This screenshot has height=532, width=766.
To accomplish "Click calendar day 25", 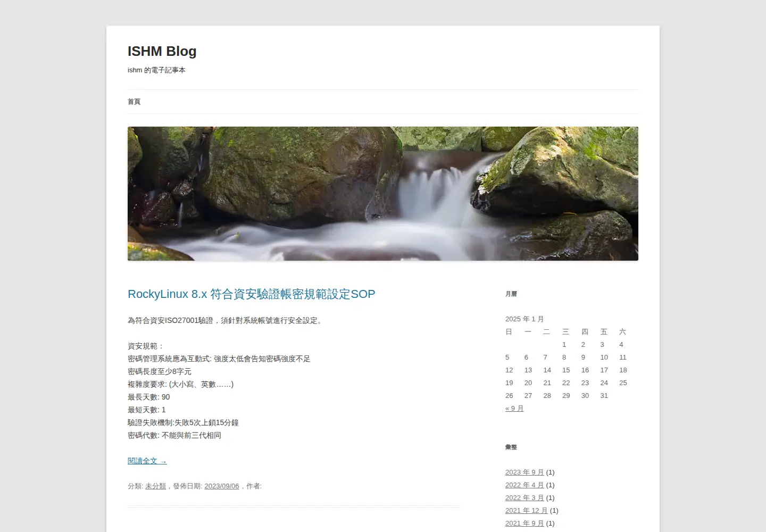I will (x=623, y=383).
